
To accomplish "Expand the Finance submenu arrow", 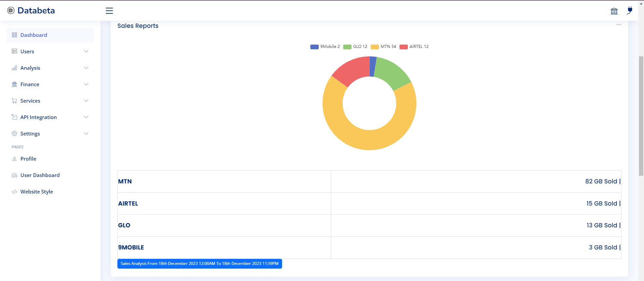I will (86, 84).
